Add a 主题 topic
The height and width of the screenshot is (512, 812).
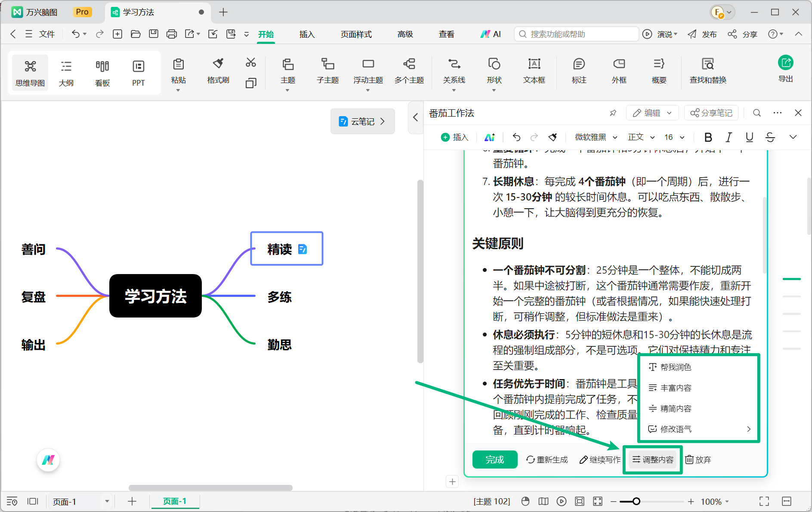(288, 71)
